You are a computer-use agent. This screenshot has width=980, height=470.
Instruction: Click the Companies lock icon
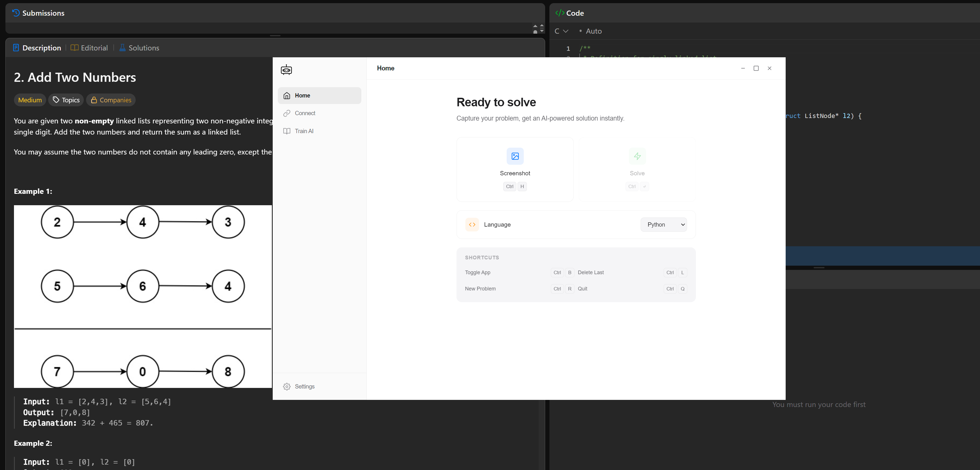[93, 100]
